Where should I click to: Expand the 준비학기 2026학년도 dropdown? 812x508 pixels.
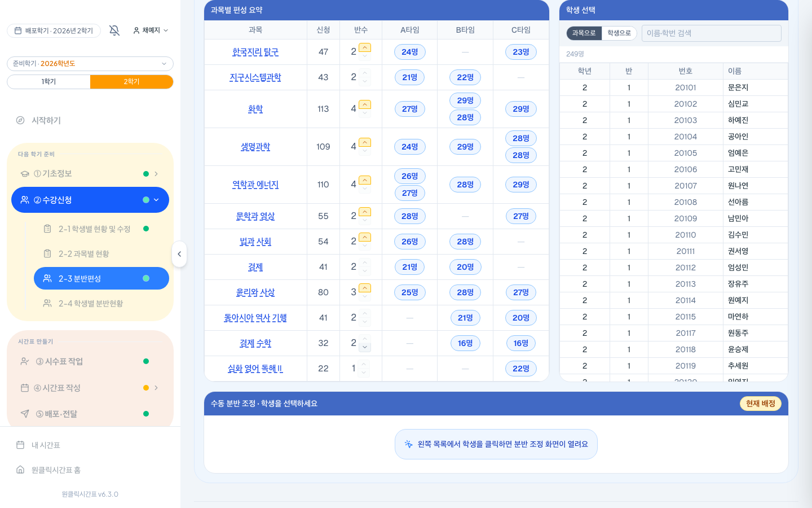[90, 64]
